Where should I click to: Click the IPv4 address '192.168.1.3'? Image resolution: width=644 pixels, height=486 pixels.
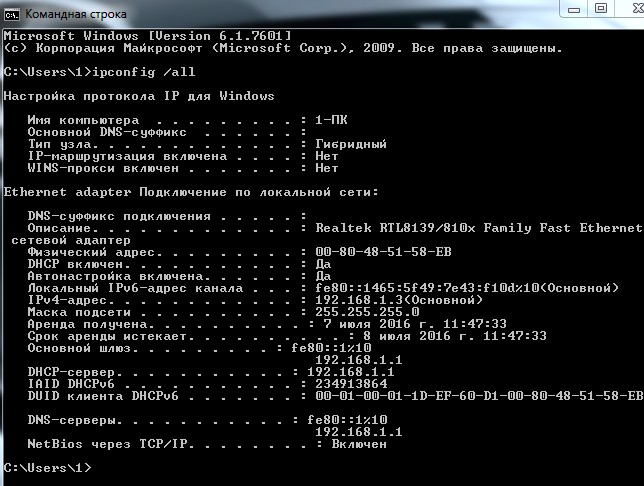pyautogui.click(x=359, y=300)
